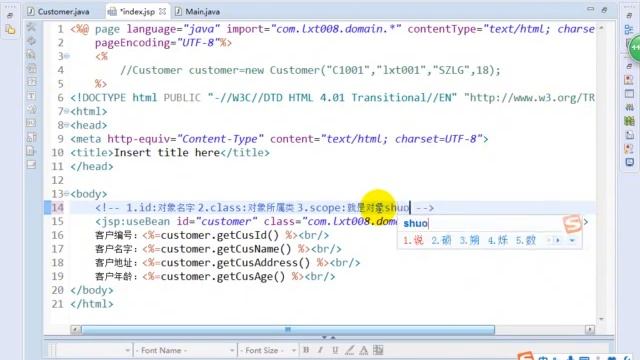Click the topmost tool icon in the left palette
The width and height of the screenshot is (640, 360).
pos(31,27)
